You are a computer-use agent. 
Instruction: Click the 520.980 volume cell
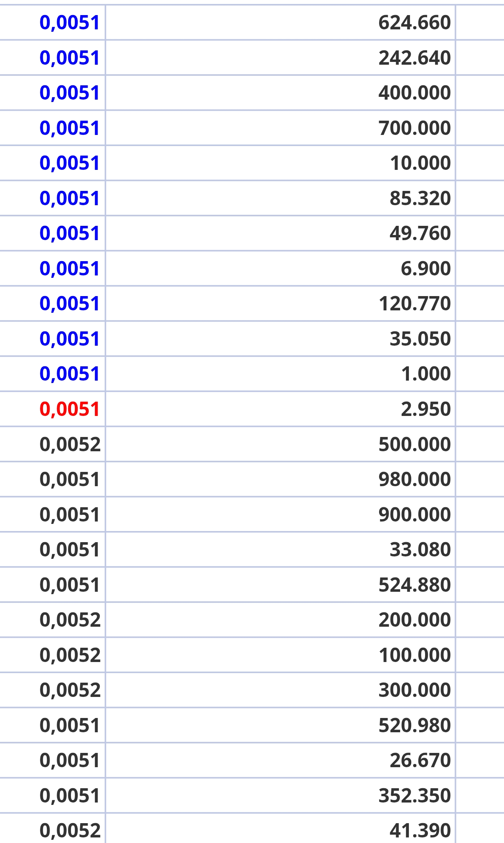coord(414,726)
